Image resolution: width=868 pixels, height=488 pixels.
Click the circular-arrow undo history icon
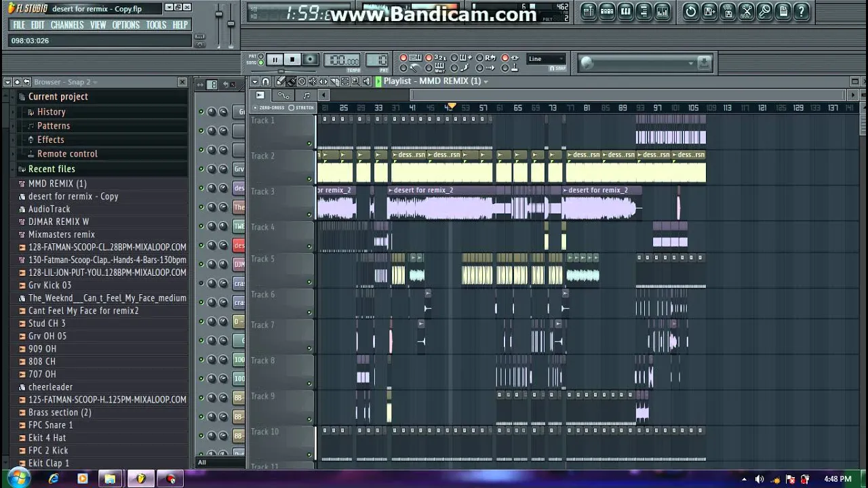tap(690, 11)
